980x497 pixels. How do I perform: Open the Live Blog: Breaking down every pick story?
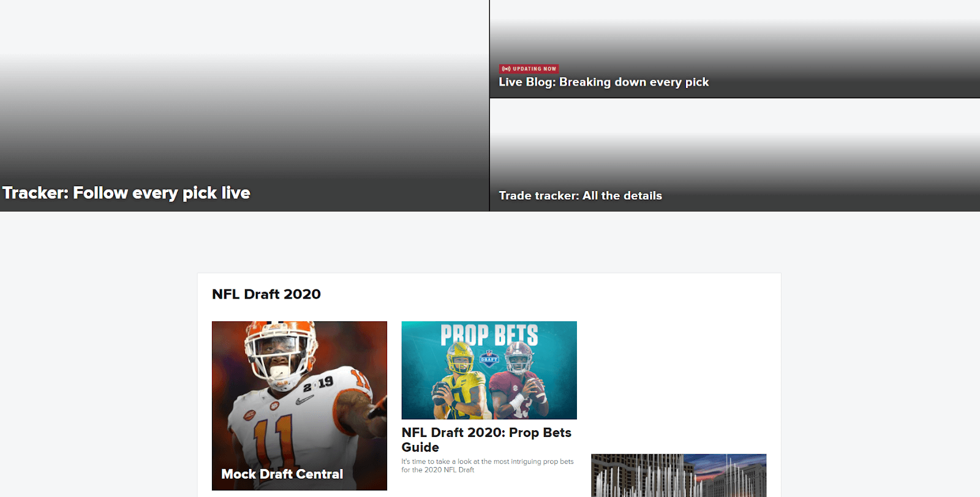(x=603, y=82)
